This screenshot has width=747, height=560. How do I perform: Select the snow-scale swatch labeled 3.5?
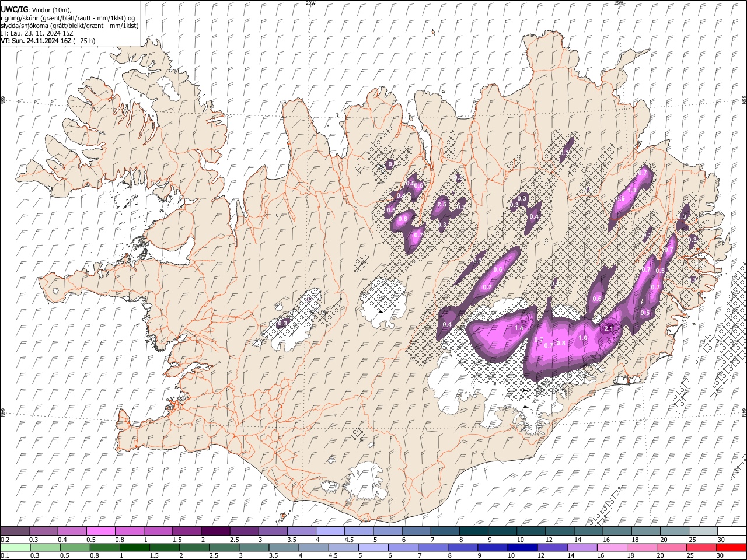[302, 531]
